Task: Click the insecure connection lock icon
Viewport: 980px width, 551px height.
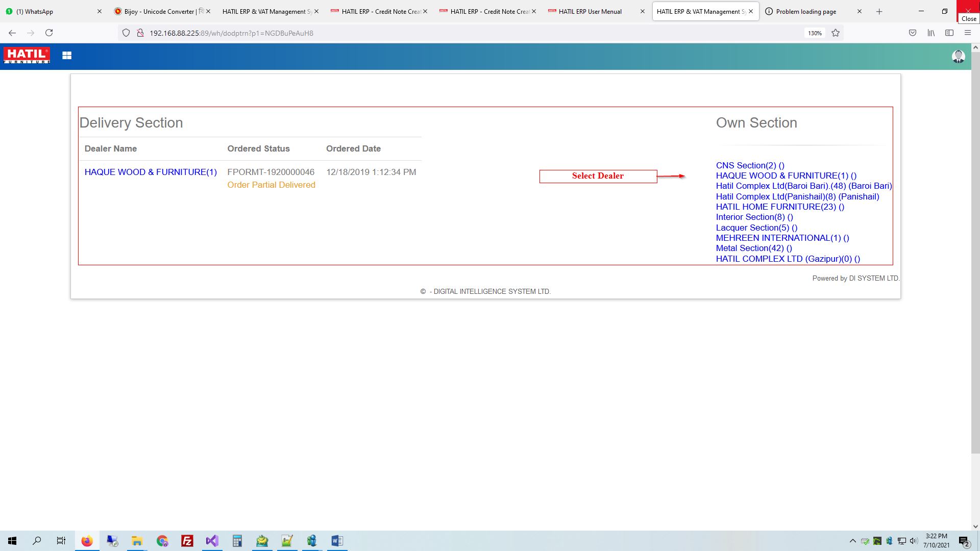Action: click(140, 33)
